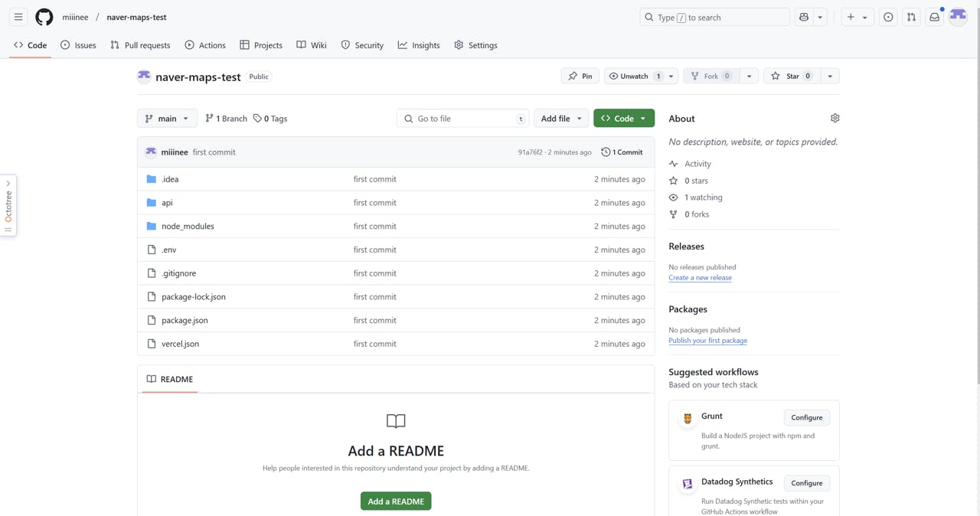The image size is (980, 516).
Task: Click the naver-maps-test breadcrumb link
Action: (136, 17)
